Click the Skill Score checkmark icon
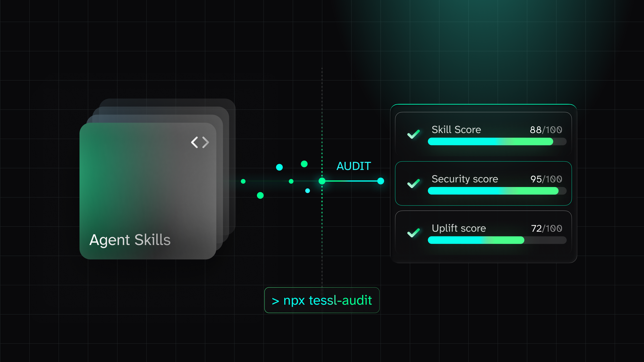This screenshot has width=644, height=362. point(413,134)
